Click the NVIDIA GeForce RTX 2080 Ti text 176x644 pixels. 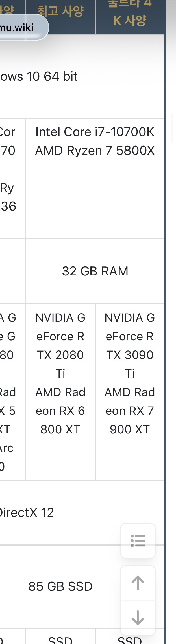(60, 346)
